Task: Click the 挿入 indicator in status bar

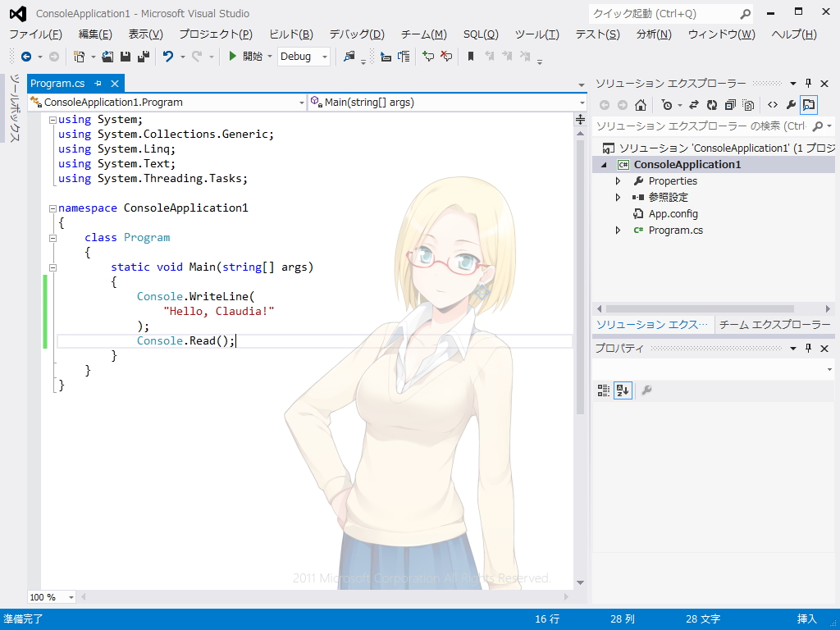Action: tap(807, 619)
